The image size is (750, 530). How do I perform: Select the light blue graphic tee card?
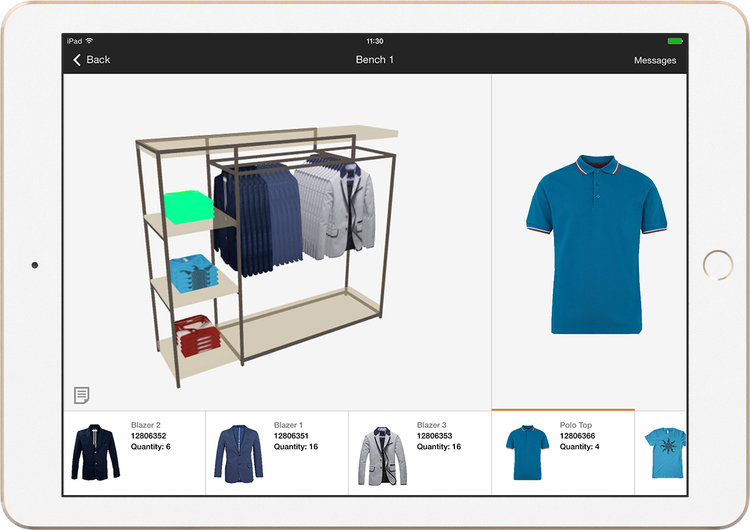click(x=661, y=453)
